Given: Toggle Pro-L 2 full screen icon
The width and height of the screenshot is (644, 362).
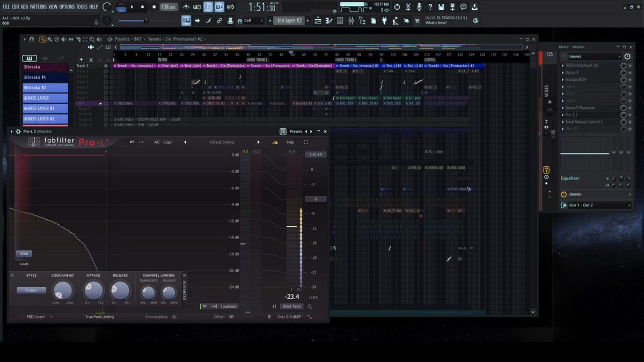Looking at the screenshot, I should point(306,142).
